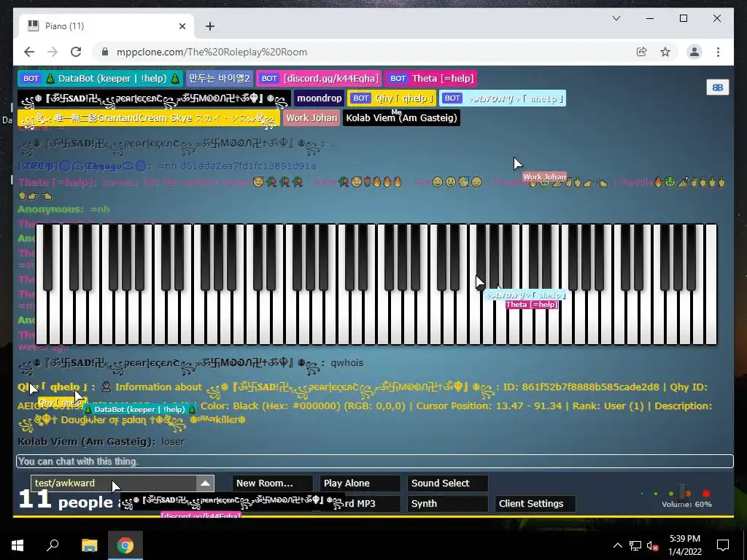
Task: Click the light-blue ahelp bot name tag
Action: [503, 98]
